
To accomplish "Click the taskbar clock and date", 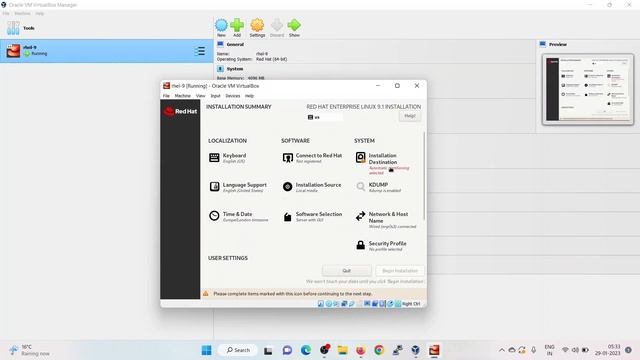I will [x=607, y=350].
